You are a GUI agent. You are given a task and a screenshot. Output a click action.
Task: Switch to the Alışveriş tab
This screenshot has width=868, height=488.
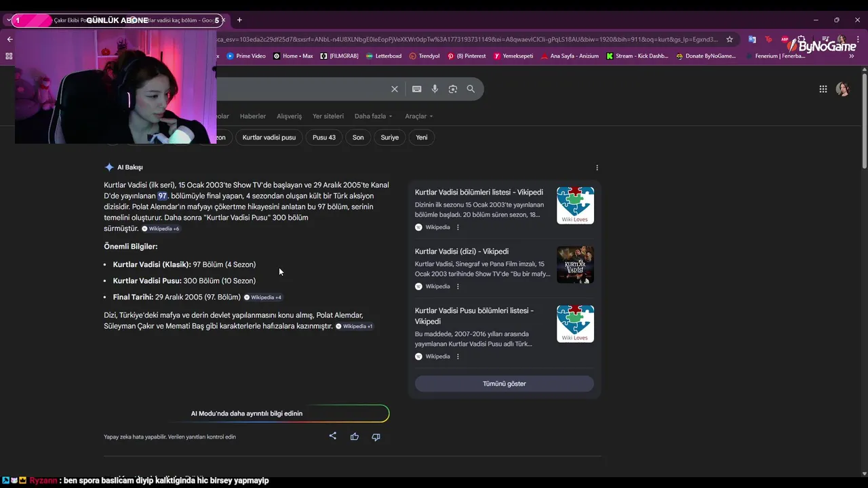coord(290,116)
